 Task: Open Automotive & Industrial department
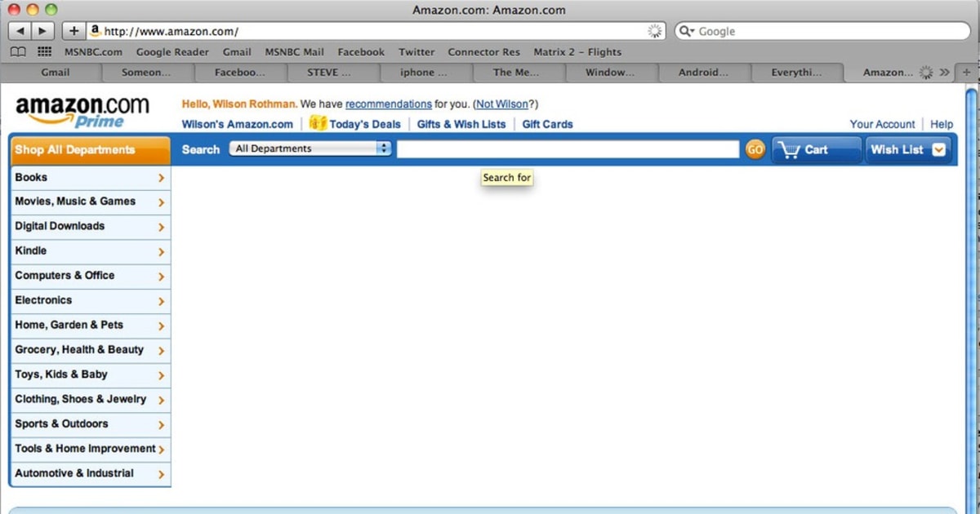click(x=90, y=473)
